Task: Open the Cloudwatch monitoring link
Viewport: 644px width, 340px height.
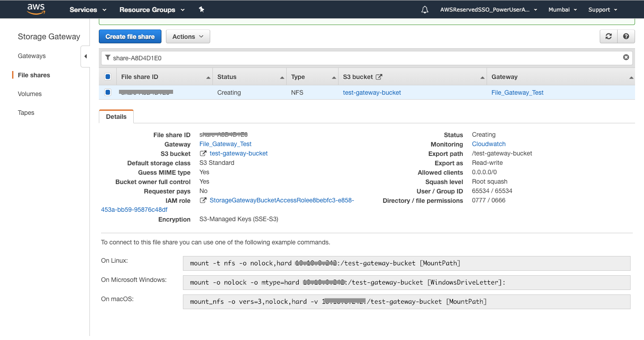Action: [488, 144]
